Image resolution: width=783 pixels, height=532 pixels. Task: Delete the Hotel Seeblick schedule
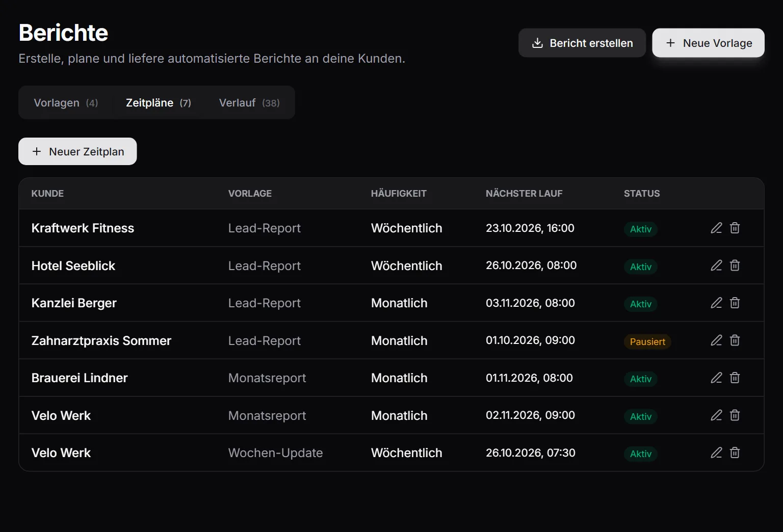pos(735,265)
